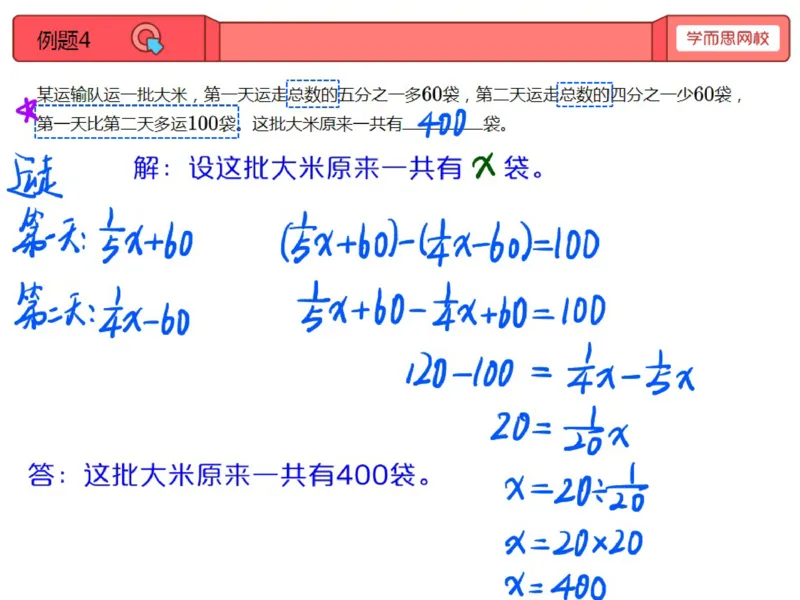Click the line 解：设这批大米原来一共有x袋
Viewport: 800px width, 600px height.
point(339,167)
